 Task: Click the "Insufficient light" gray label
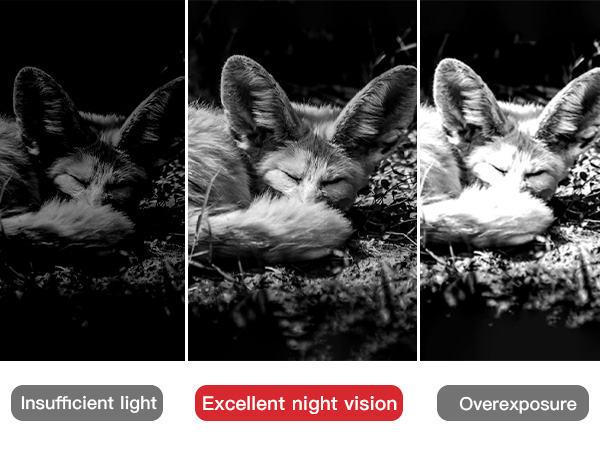coord(87,403)
